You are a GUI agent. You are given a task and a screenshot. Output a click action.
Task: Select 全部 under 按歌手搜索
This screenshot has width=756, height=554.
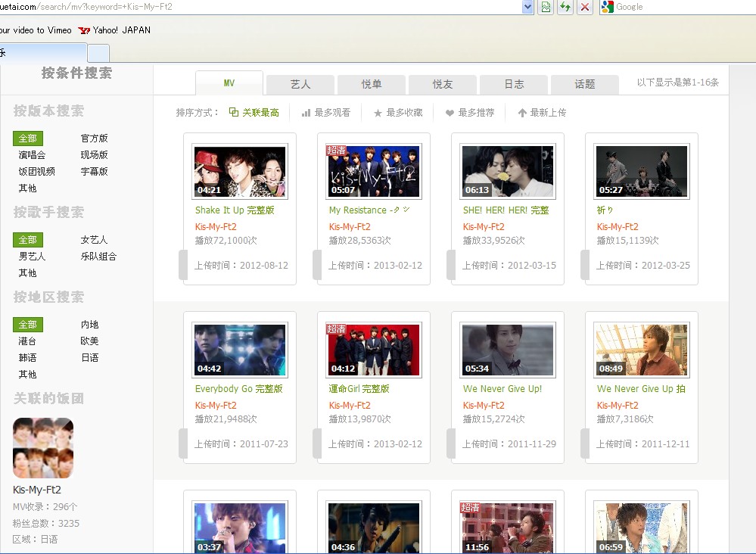tap(28, 240)
